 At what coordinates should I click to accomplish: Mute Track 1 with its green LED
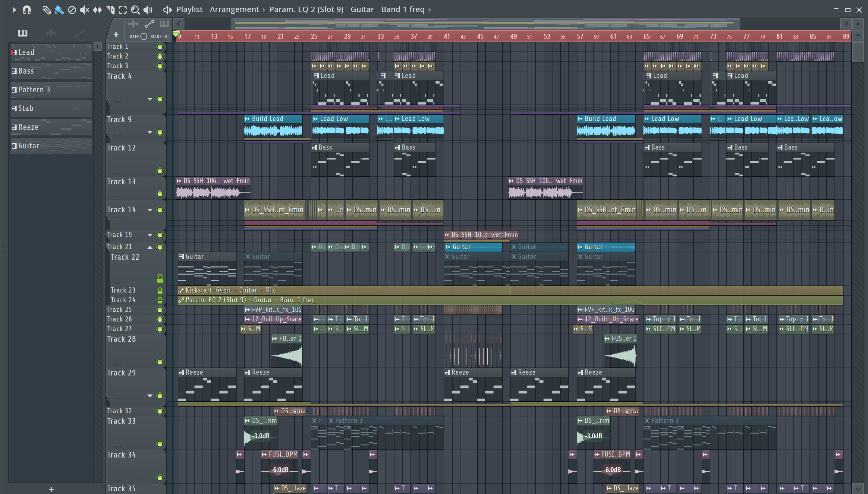point(160,47)
